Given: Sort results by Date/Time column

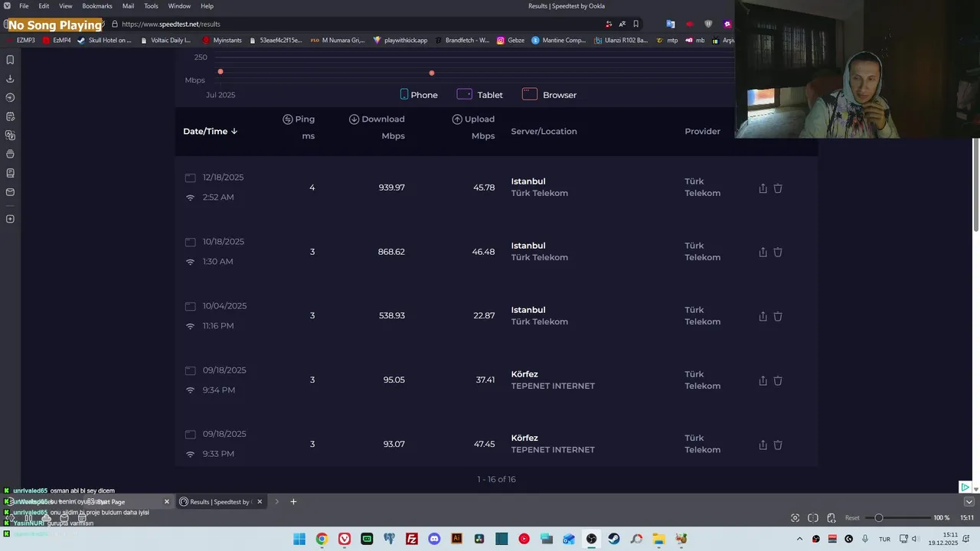Looking at the screenshot, I should 211,132.
